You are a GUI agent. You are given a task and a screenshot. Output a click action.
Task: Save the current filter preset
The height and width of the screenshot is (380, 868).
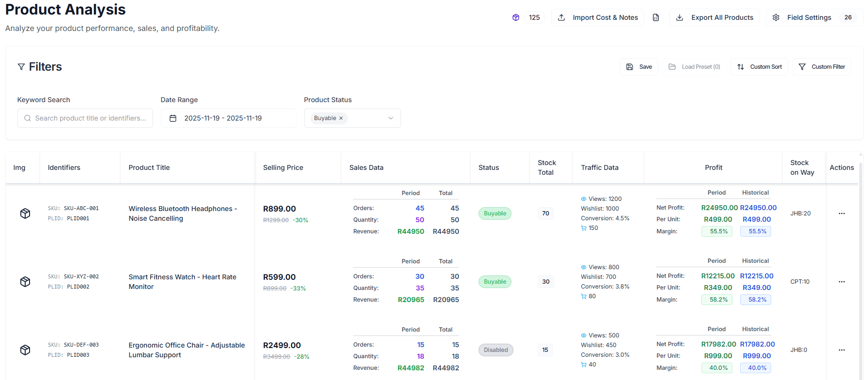(x=638, y=67)
